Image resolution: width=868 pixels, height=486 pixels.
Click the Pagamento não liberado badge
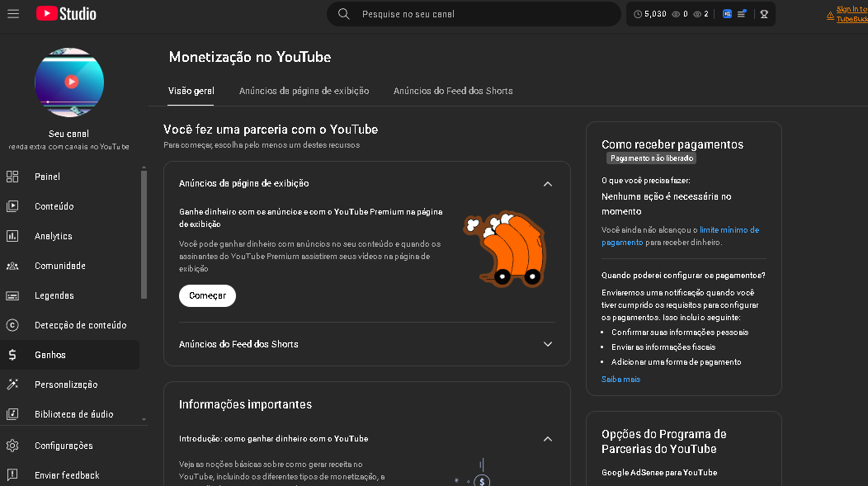[x=652, y=158]
